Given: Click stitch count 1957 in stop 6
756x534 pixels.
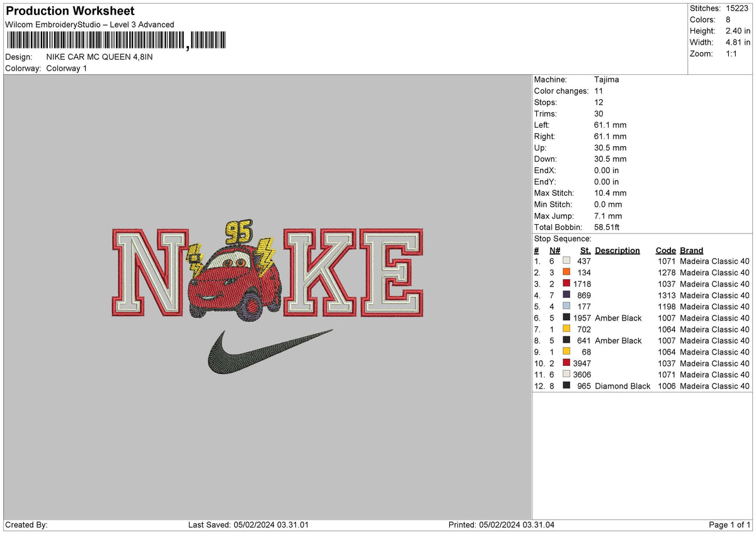Looking at the screenshot, I should [582, 318].
